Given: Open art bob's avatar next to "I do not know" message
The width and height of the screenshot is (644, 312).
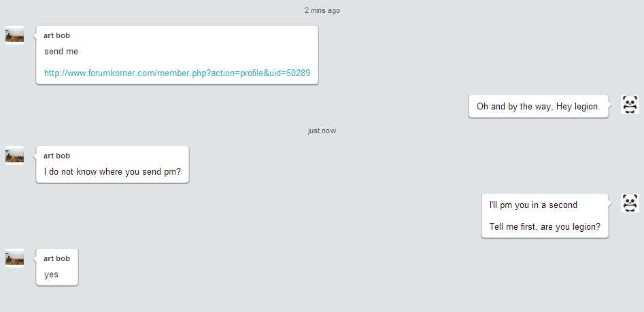Looking at the screenshot, I should pos(14,156).
